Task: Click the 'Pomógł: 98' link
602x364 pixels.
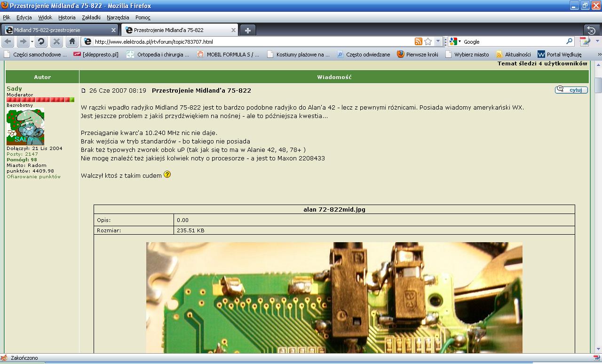Action: (22, 160)
